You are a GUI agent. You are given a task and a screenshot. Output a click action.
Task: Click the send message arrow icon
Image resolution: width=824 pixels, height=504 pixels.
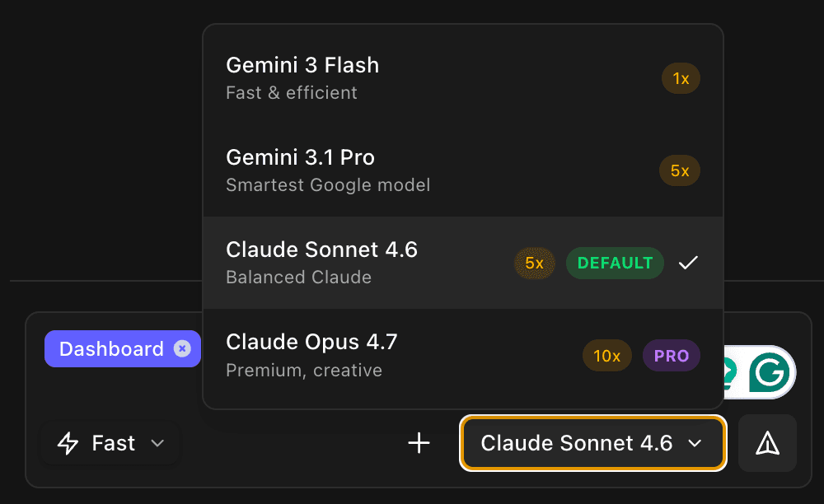[767, 443]
